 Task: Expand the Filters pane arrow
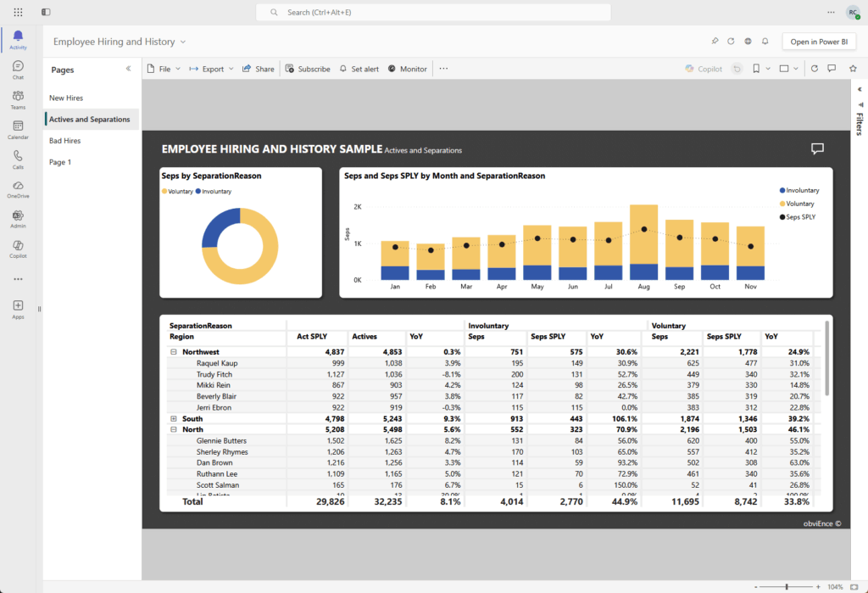click(860, 89)
